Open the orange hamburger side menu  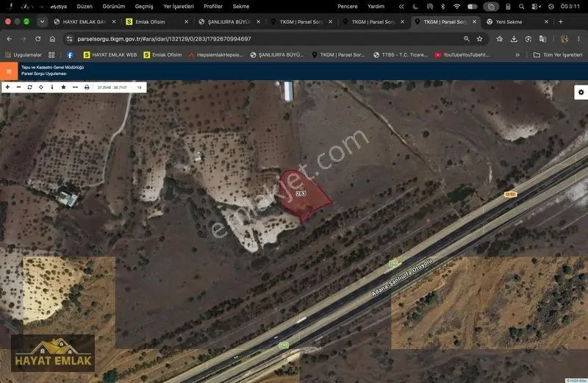click(9, 71)
